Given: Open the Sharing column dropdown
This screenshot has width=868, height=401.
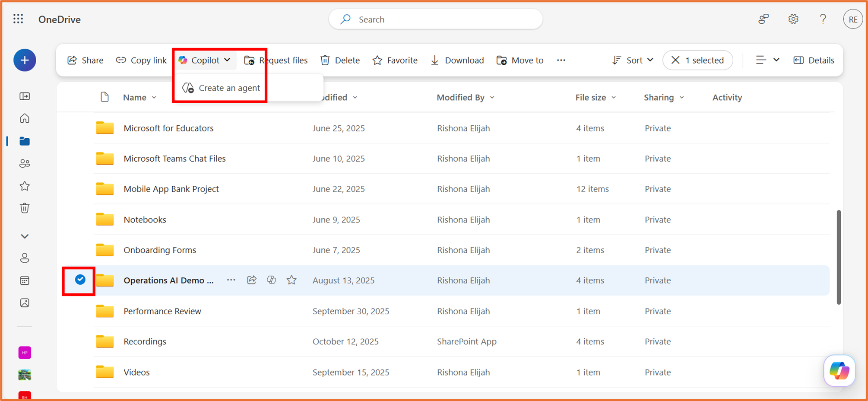Looking at the screenshot, I should 664,97.
